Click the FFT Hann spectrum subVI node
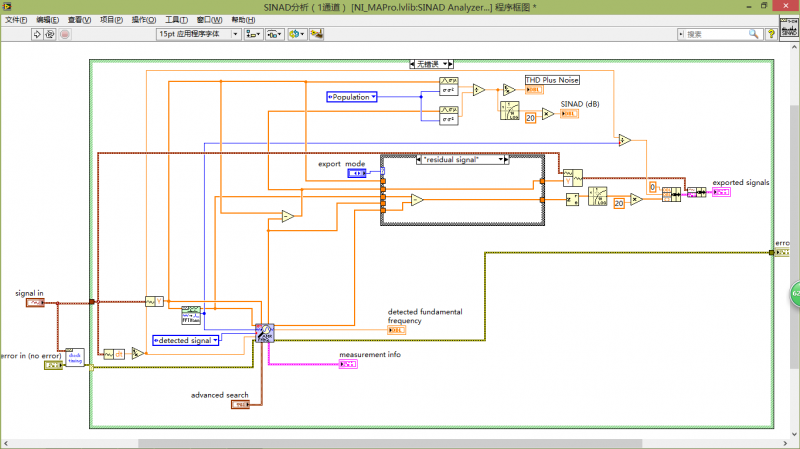Viewport: 800px width, 449px height. 190,315
